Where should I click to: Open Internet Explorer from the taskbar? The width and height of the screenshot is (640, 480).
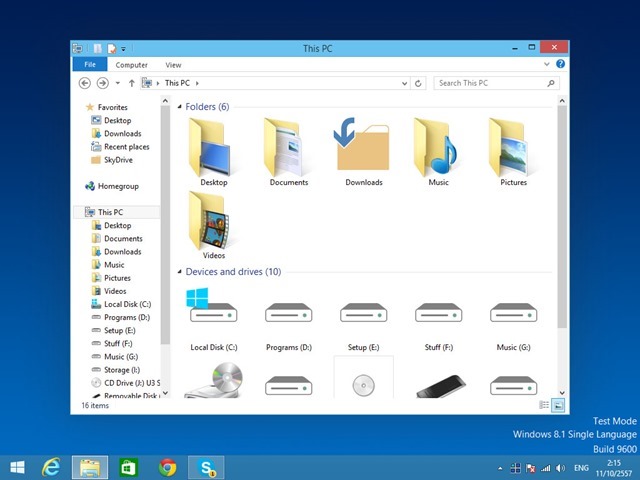51,467
